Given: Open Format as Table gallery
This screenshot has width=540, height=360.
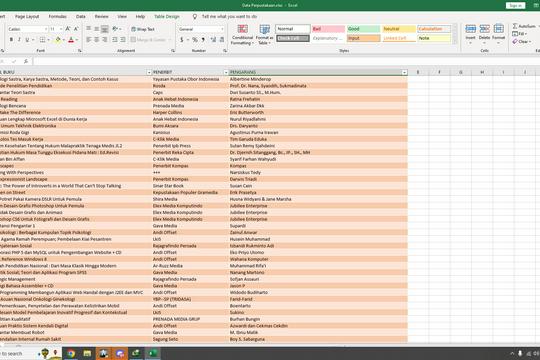Looking at the screenshot, I should point(264,34).
